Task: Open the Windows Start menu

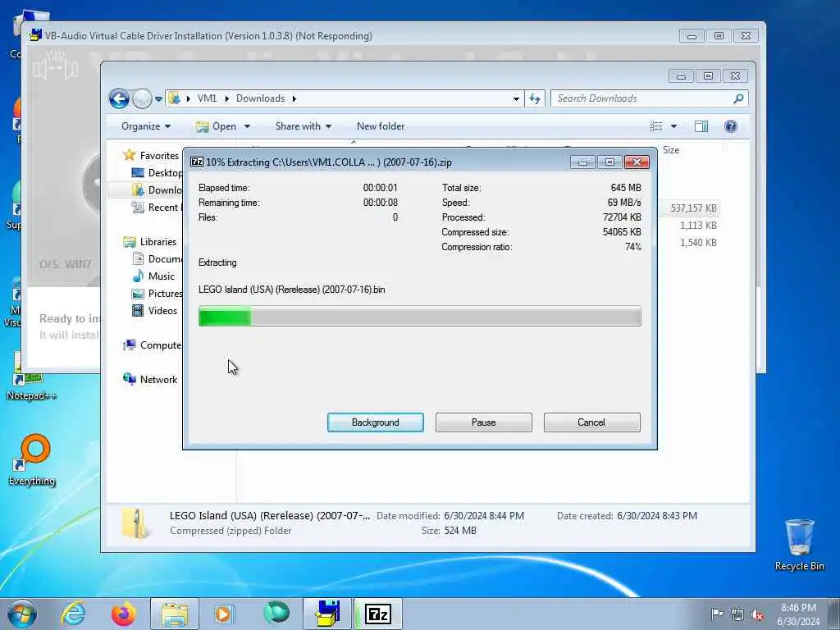Action: (x=22, y=614)
